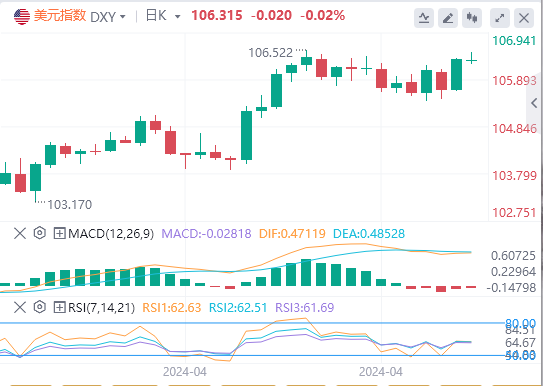Click the 0.22964 MACD axis label

[x=513, y=272]
